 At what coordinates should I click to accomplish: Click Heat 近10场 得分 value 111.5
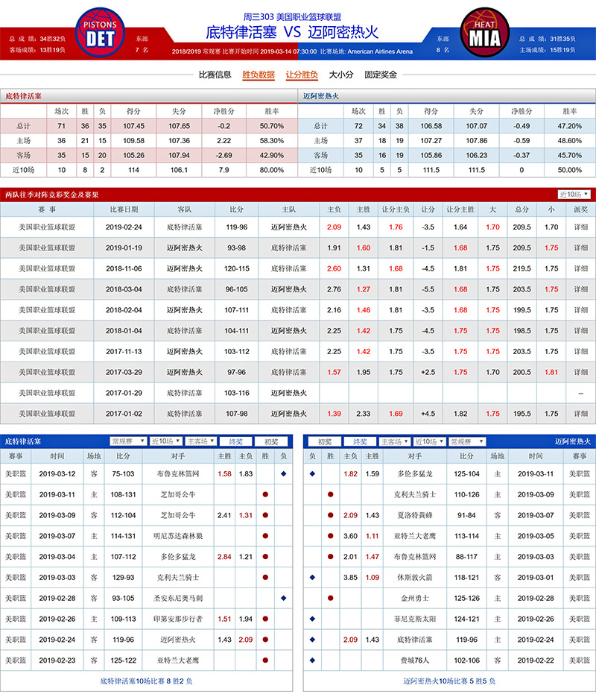tap(431, 170)
